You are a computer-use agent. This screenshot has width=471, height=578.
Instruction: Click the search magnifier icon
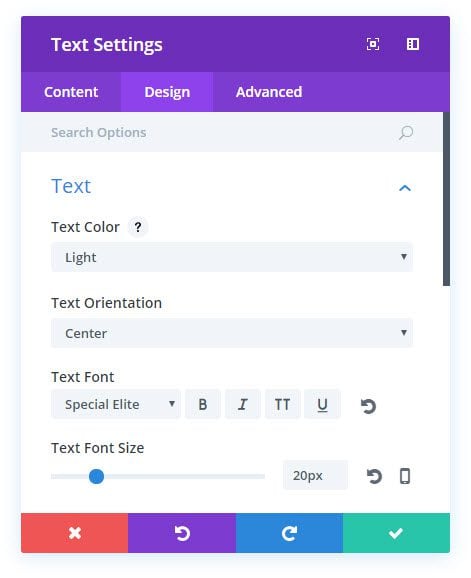(x=405, y=133)
